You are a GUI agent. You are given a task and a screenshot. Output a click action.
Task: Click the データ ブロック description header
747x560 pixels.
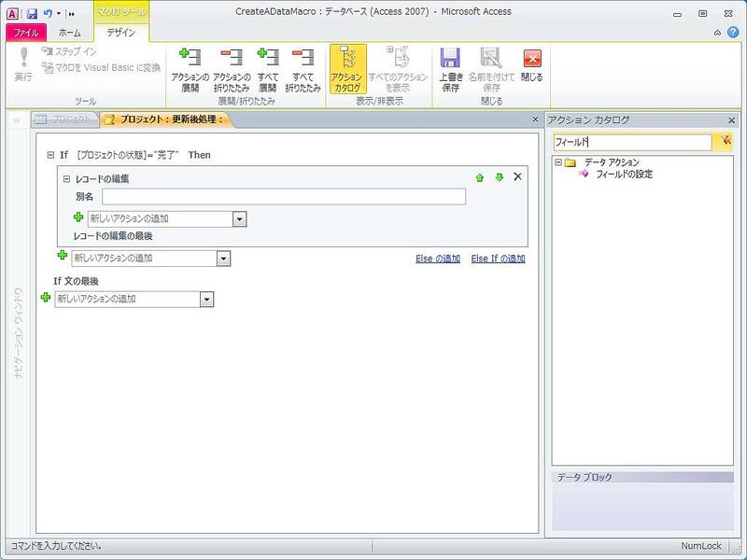642,477
